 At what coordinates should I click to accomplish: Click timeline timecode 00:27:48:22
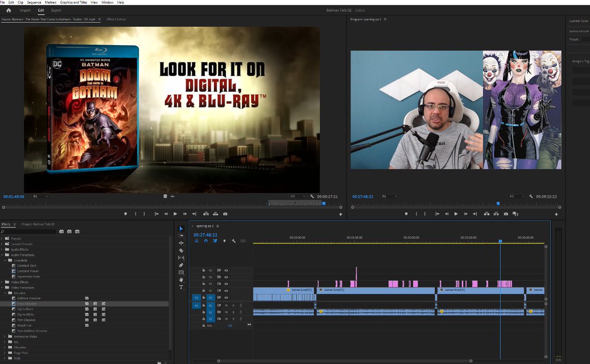tap(206, 235)
